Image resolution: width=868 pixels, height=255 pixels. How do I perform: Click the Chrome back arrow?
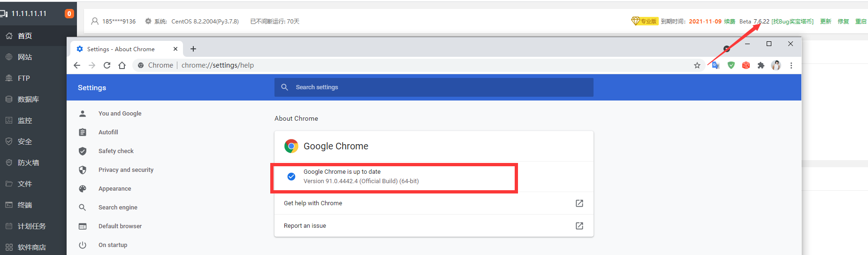pyautogui.click(x=77, y=65)
